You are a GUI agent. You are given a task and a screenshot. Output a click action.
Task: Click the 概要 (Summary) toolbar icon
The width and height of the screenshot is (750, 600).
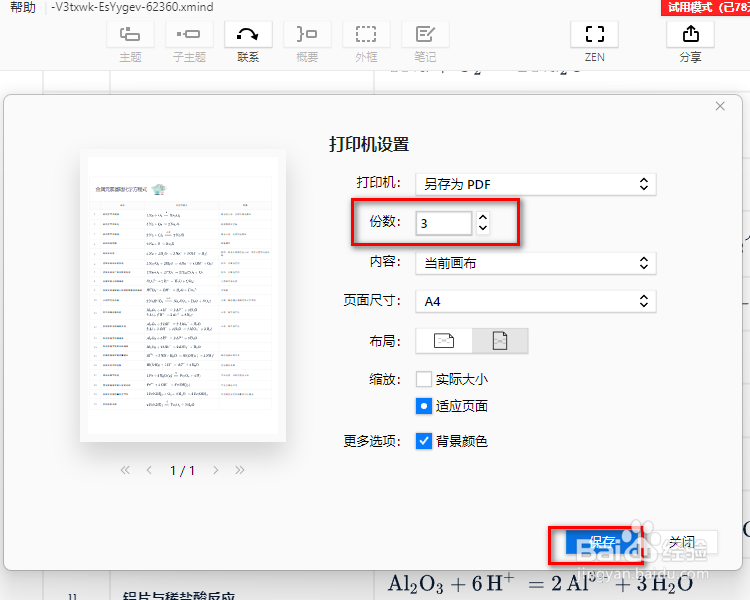point(307,34)
